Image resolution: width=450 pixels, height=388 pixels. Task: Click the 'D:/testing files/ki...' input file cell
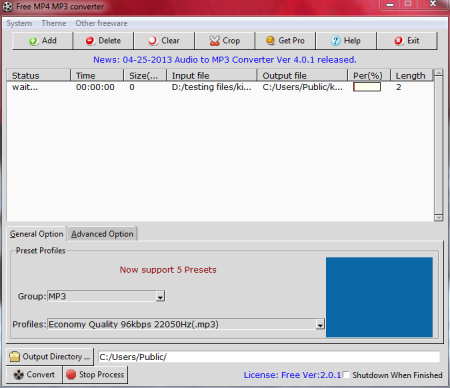[211, 87]
